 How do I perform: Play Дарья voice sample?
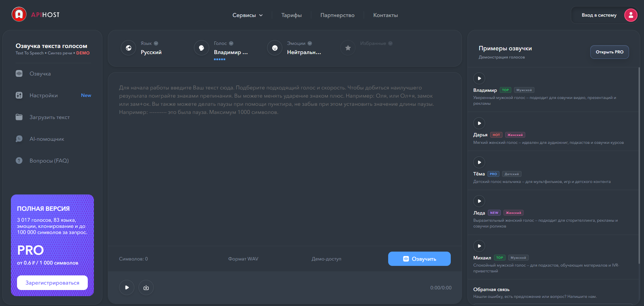point(479,123)
